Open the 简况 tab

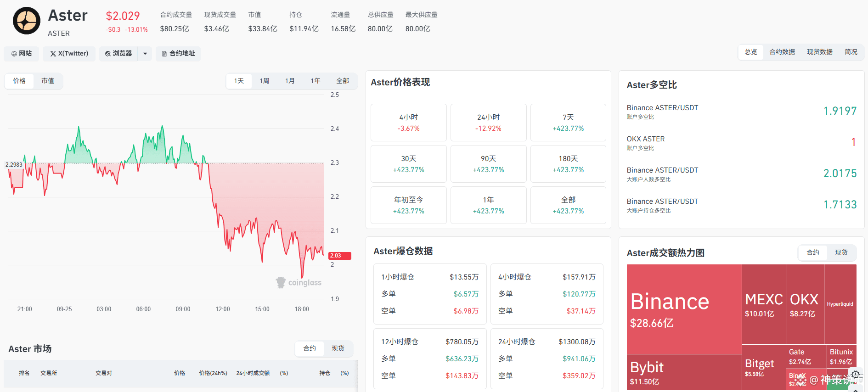tap(851, 52)
